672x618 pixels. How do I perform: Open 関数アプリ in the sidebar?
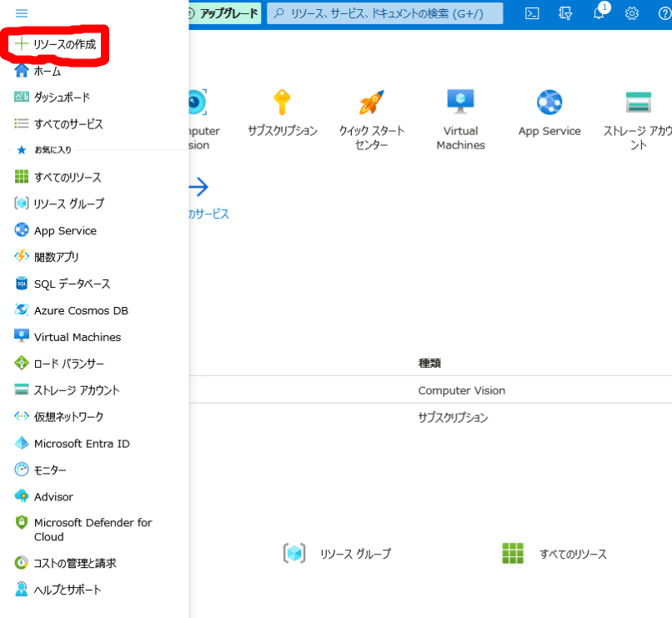pyautogui.click(x=47, y=257)
